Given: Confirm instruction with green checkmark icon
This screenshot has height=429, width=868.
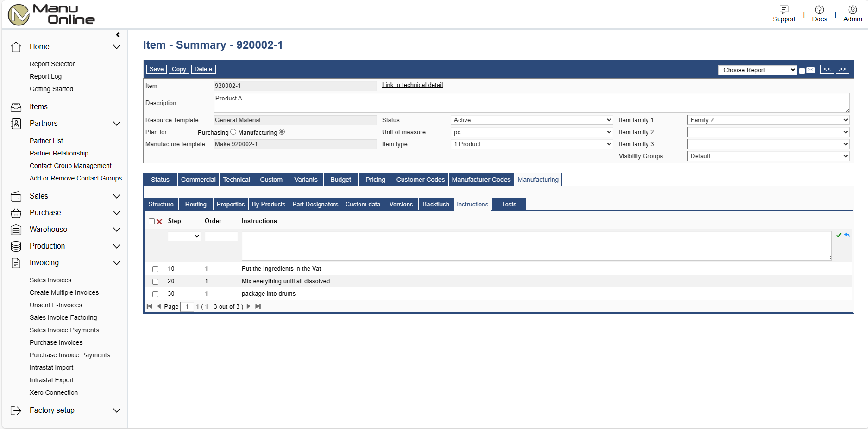Looking at the screenshot, I should (838, 235).
